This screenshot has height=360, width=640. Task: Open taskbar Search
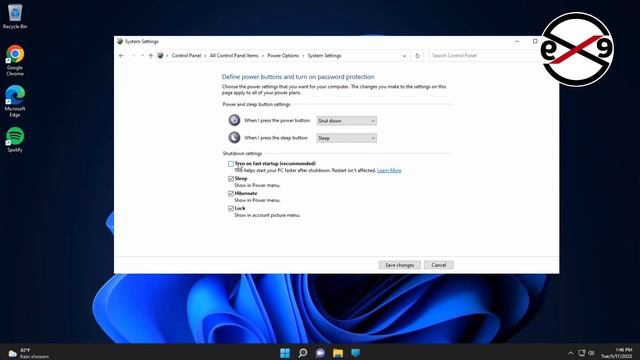(302, 353)
